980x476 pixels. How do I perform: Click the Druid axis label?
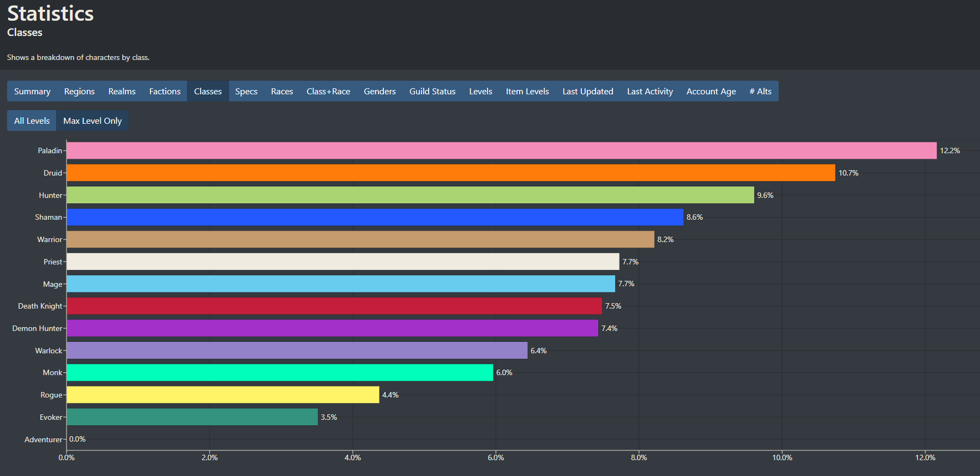(53, 173)
